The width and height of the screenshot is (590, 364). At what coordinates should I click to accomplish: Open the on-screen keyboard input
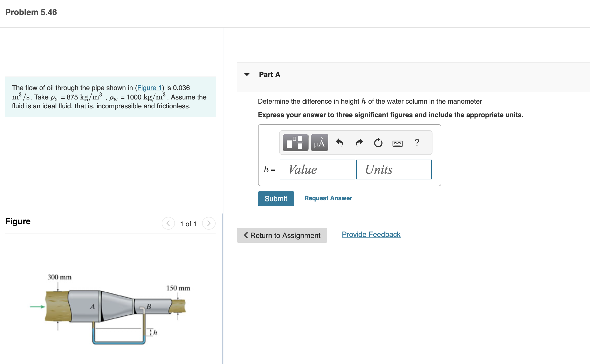(398, 143)
